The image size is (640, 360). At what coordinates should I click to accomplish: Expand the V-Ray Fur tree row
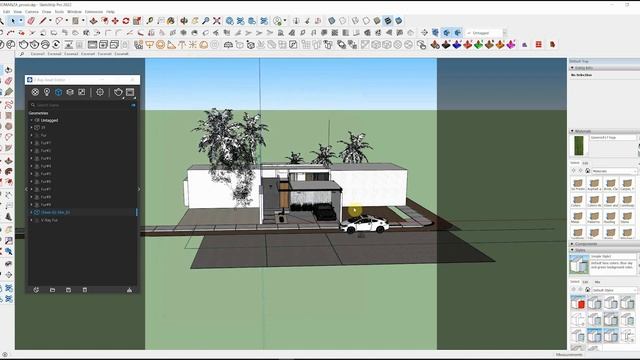[x=31, y=220]
